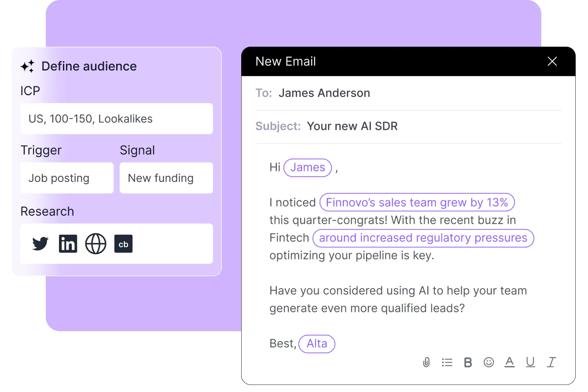Open the ICP field showing US, 100-150, Lookalikes
Image resolution: width=588 pixels, height=392 pixels.
tap(116, 118)
